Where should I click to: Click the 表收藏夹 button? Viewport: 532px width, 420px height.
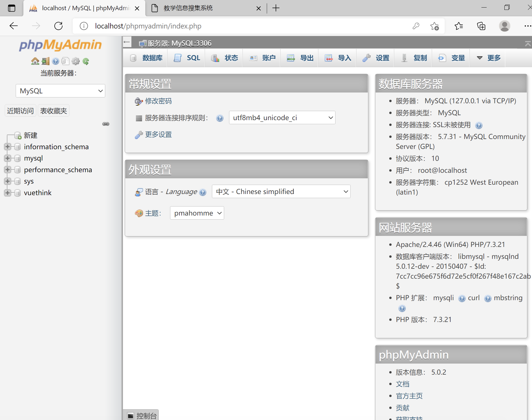point(53,111)
